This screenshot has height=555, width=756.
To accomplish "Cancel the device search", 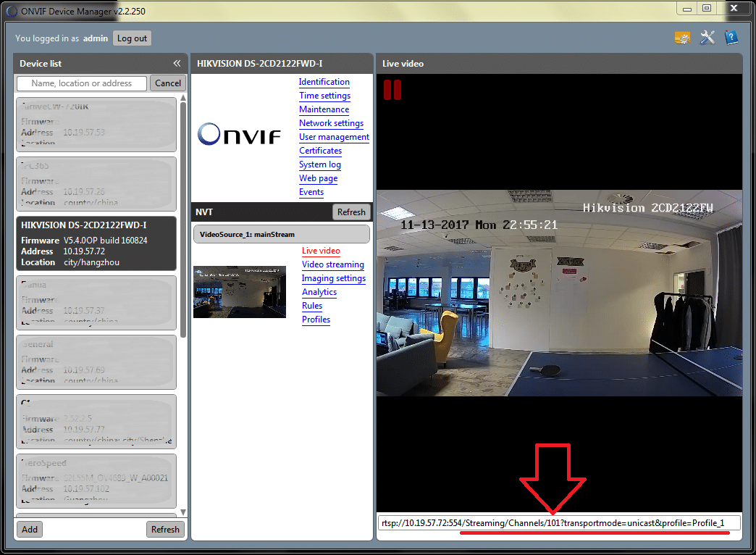I will coord(168,83).
